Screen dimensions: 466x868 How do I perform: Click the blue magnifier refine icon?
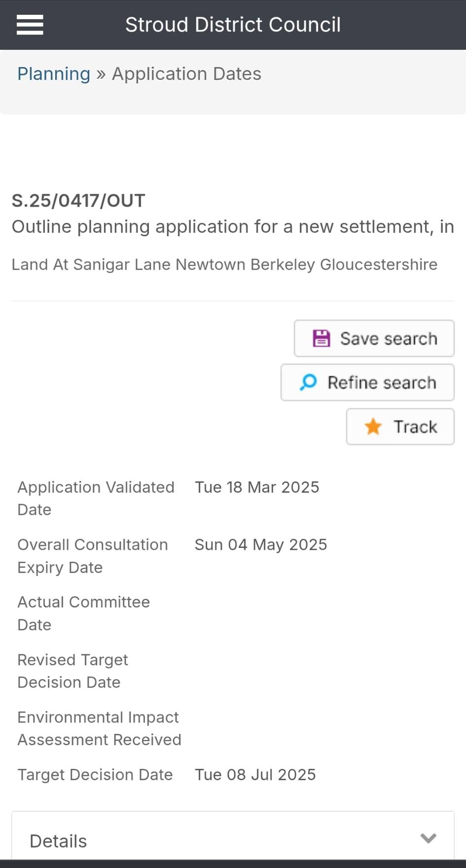click(x=308, y=382)
